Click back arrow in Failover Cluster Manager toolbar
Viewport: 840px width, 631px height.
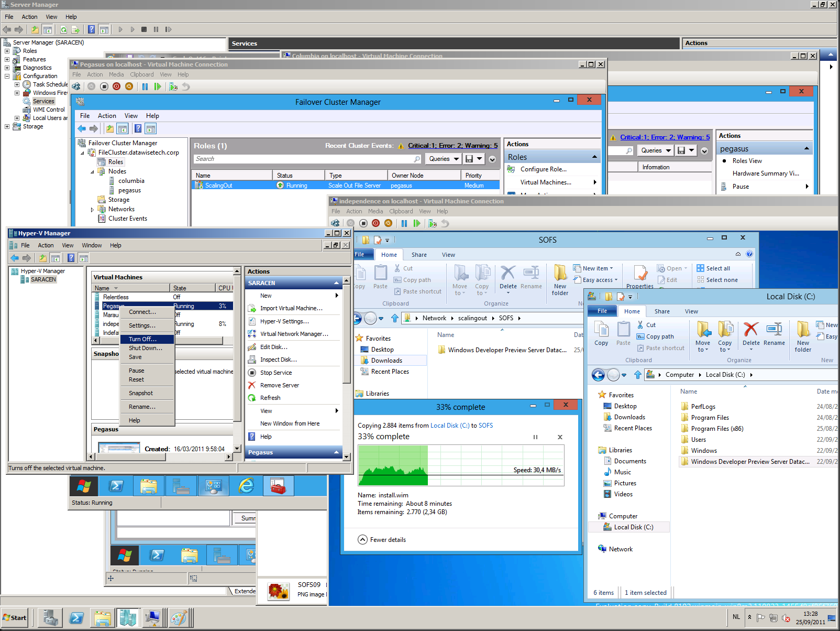click(x=82, y=128)
